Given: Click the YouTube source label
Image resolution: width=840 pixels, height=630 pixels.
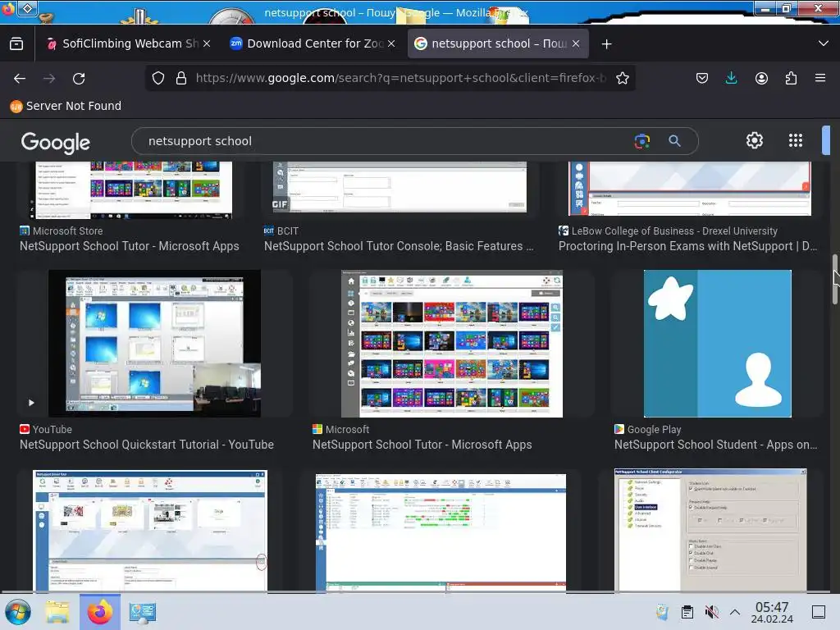Looking at the screenshot, I should pos(46,430).
